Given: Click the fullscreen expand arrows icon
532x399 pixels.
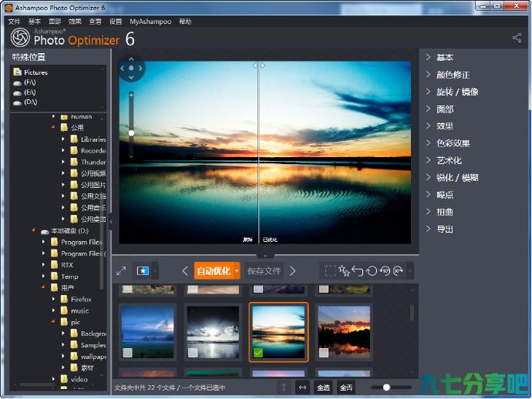Looking at the screenshot, I should pyautogui.click(x=121, y=271).
